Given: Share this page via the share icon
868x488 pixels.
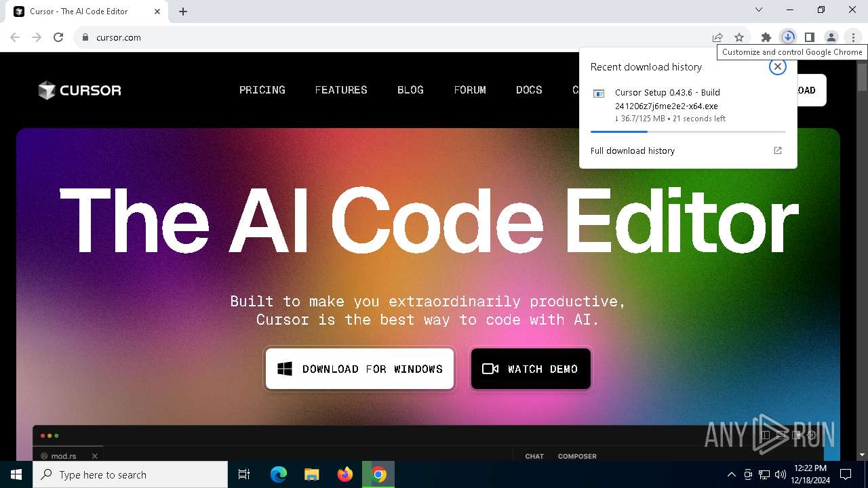Looking at the screenshot, I should point(717,37).
